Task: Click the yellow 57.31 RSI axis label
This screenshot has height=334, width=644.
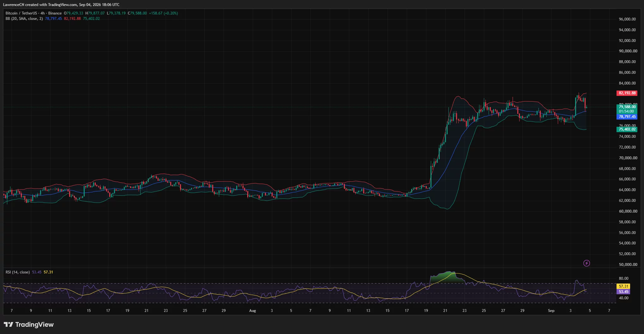Action: click(x=623, y=286)
